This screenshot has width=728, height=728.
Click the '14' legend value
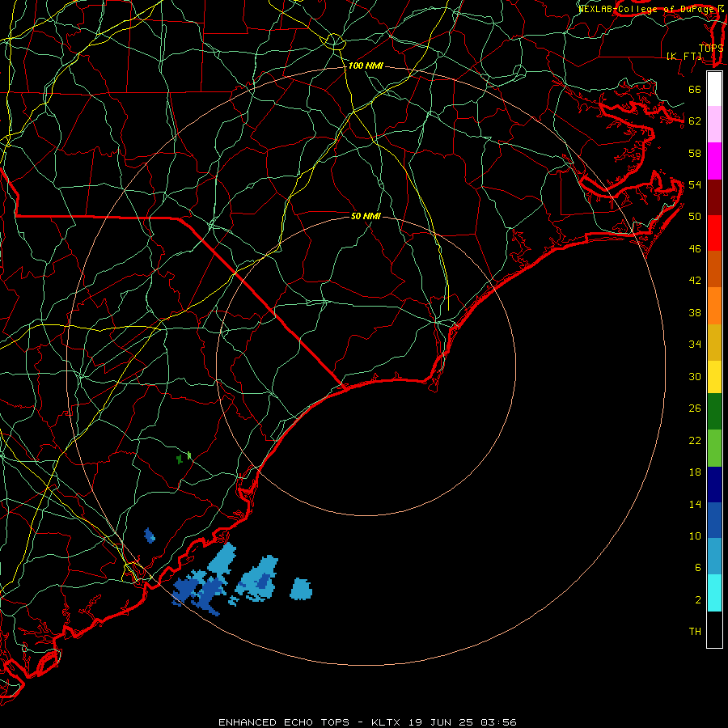[695, 504]
